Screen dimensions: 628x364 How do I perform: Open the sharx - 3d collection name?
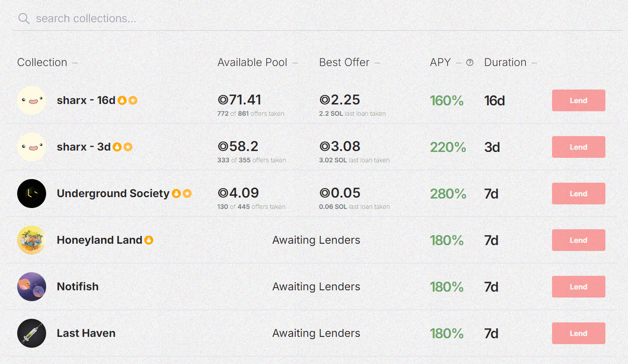[x=84, y=147]
